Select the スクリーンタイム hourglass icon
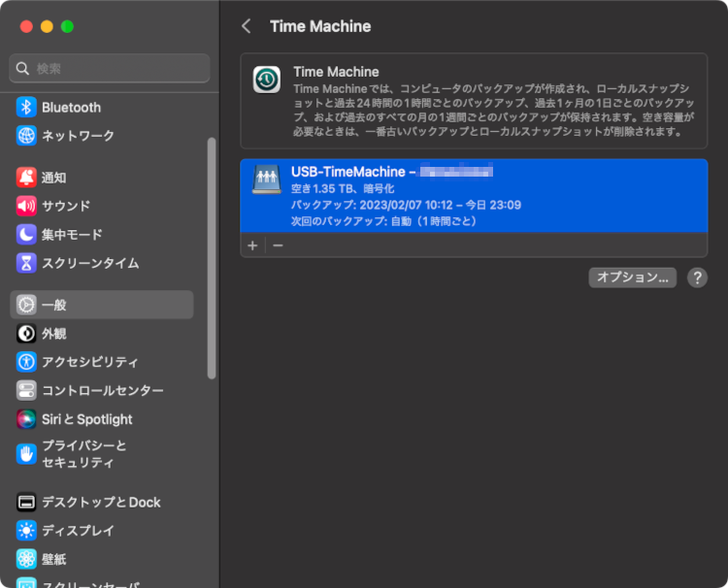 pyautogui.click(x=26, y=263)
